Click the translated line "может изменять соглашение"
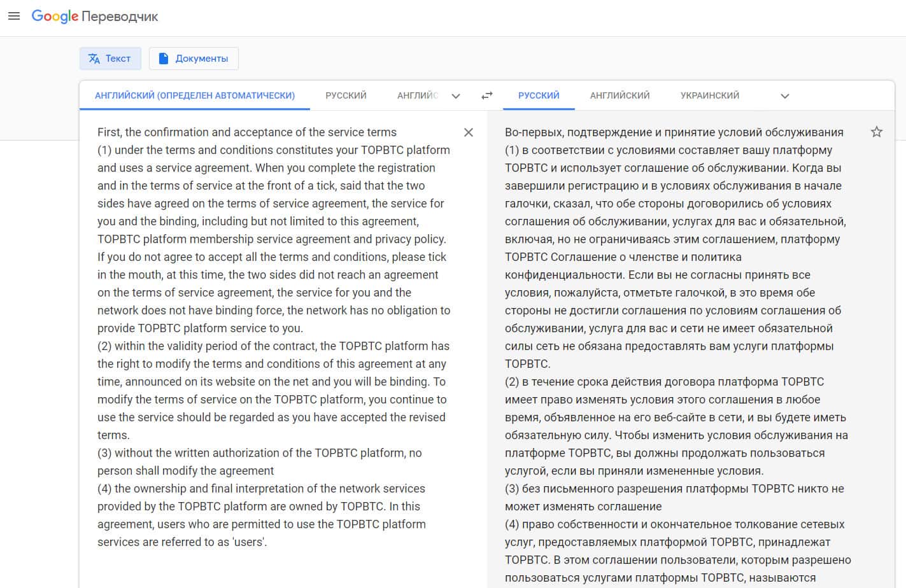The width and height of the screenshot is (906, 588). [583, 507]
